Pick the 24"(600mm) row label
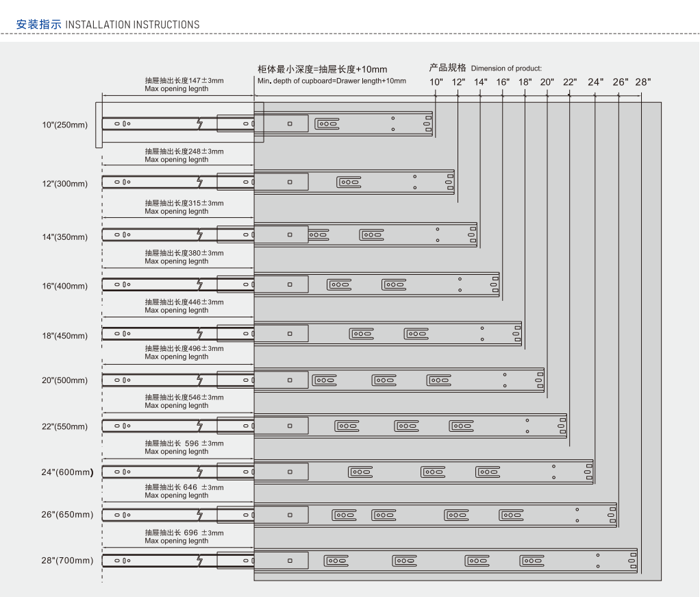The image size is (700, 597). (x=68, y=472)
